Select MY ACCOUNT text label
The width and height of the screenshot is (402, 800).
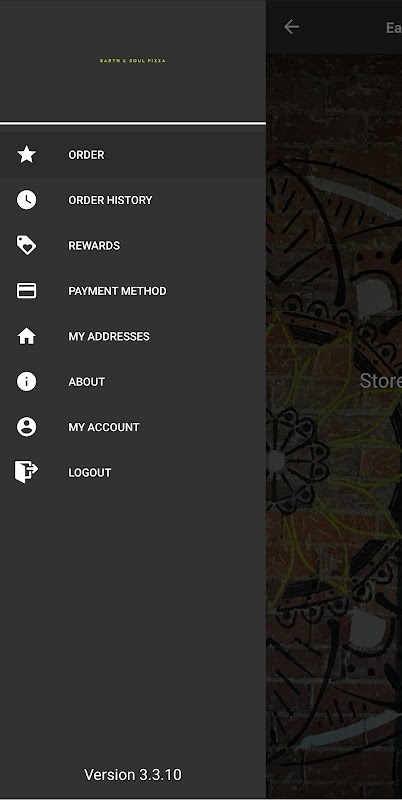(104, 427)
